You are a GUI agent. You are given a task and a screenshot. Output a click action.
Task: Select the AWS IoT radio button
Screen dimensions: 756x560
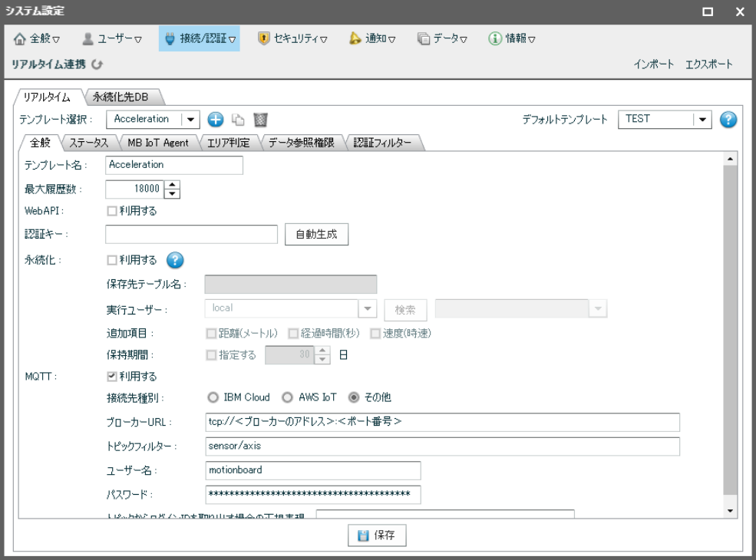tap(288, 397)
